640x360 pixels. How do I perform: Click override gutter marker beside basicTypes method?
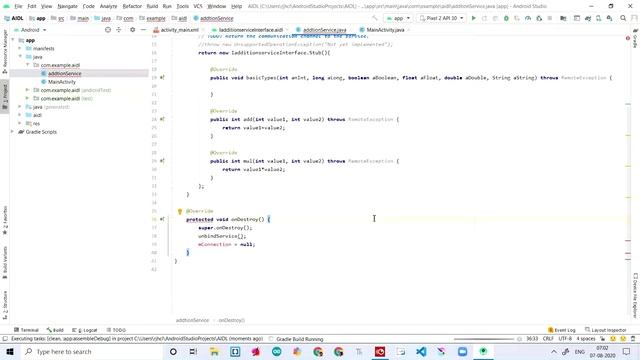coord(162,78)
